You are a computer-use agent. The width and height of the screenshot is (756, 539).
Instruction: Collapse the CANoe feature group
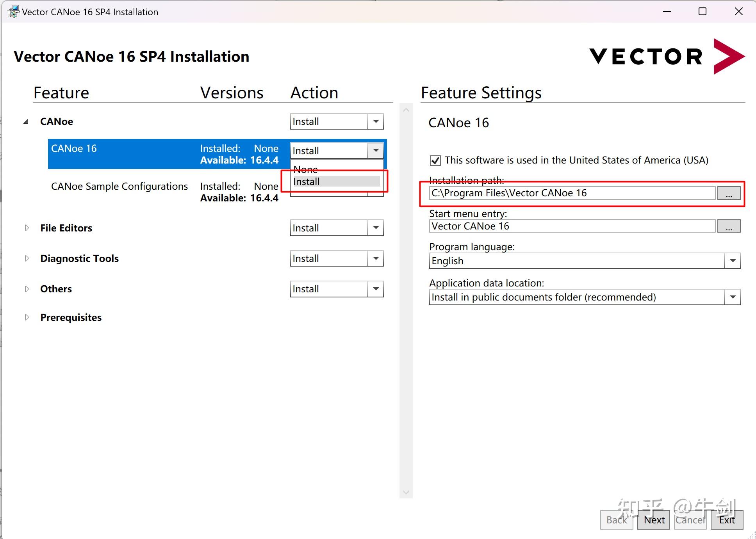[x=26, y=122]
